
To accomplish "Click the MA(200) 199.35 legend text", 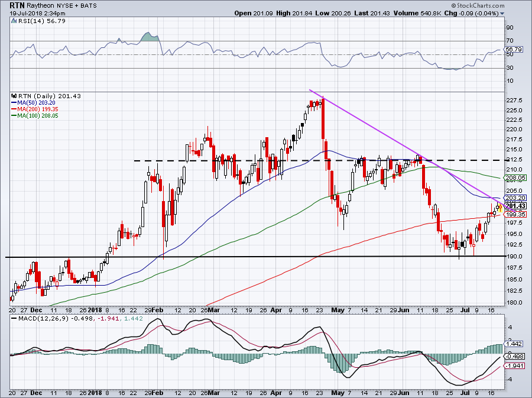I will point(38,109).
